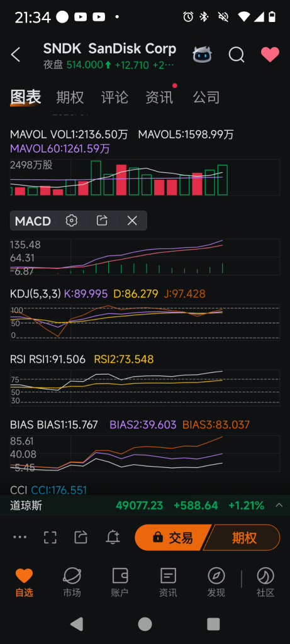Tap the orange 交易 button
This screenshot has width=290, height=644.
coord(172,537)
